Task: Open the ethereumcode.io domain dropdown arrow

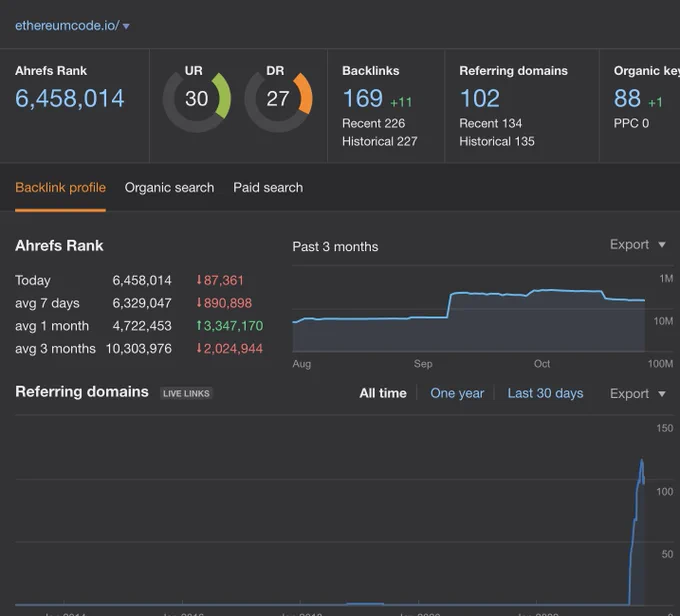Action: [126, 26]
